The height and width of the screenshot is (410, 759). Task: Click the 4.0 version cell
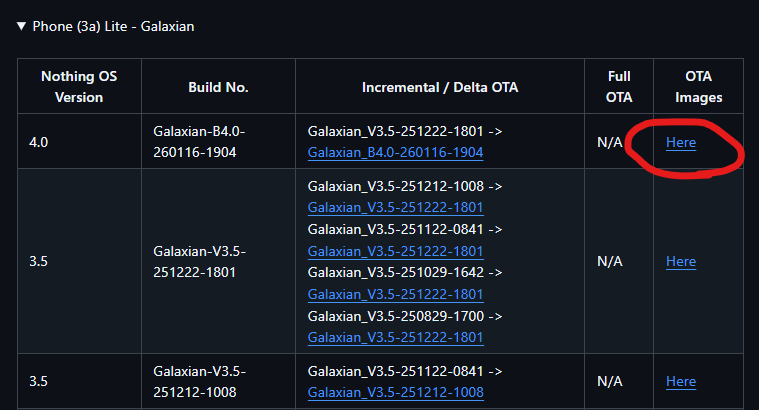(79, 141)
